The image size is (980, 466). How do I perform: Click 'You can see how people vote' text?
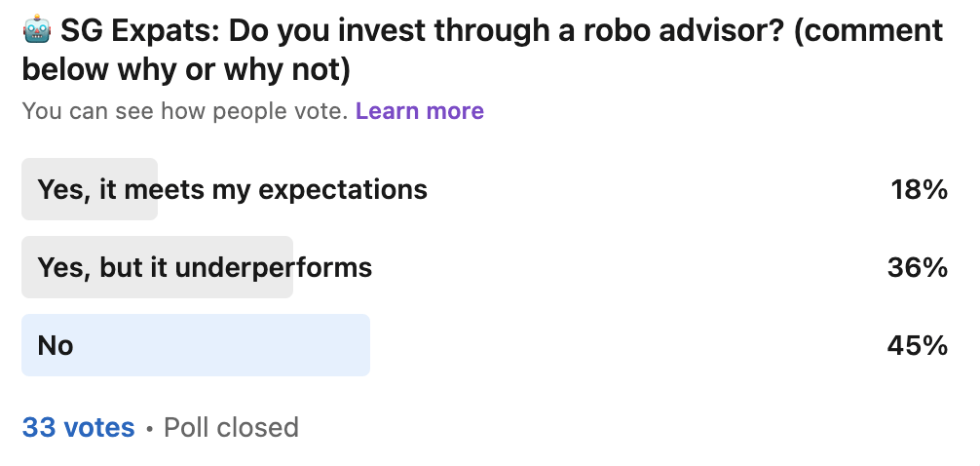point(184,111)
